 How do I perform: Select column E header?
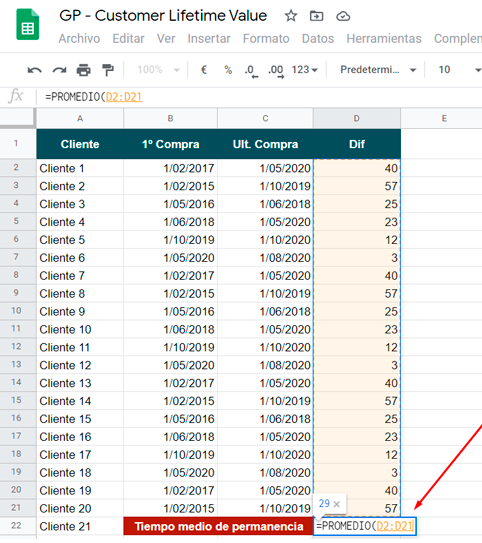coord(444,118)
